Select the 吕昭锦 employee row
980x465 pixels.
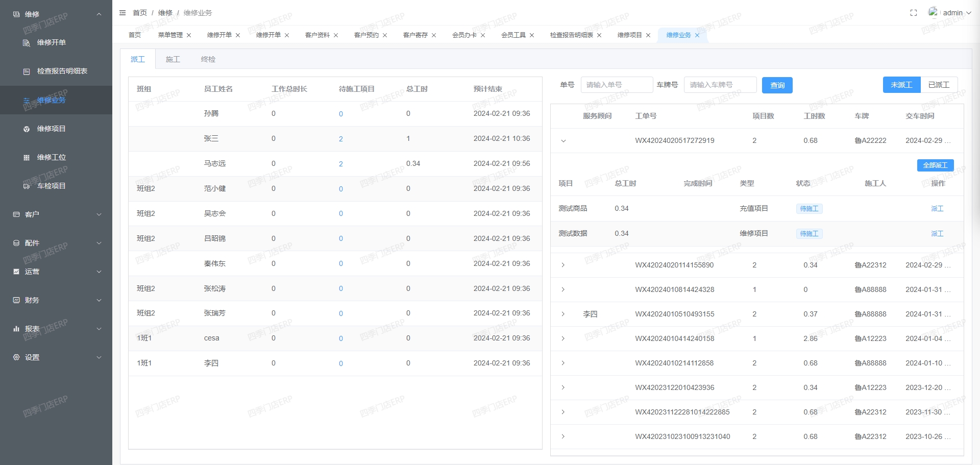click(x=335, y=238)
